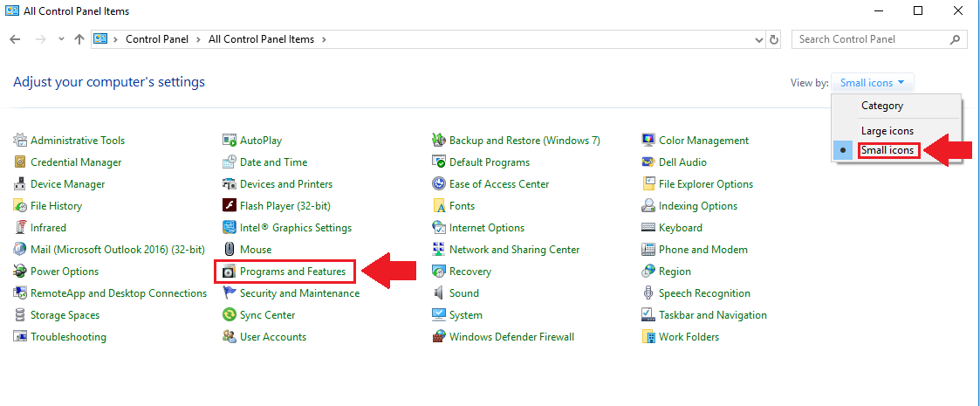Screen dimensions: 980x406
Task: Click the Default Programs icon
Action: tap(439, 162)
